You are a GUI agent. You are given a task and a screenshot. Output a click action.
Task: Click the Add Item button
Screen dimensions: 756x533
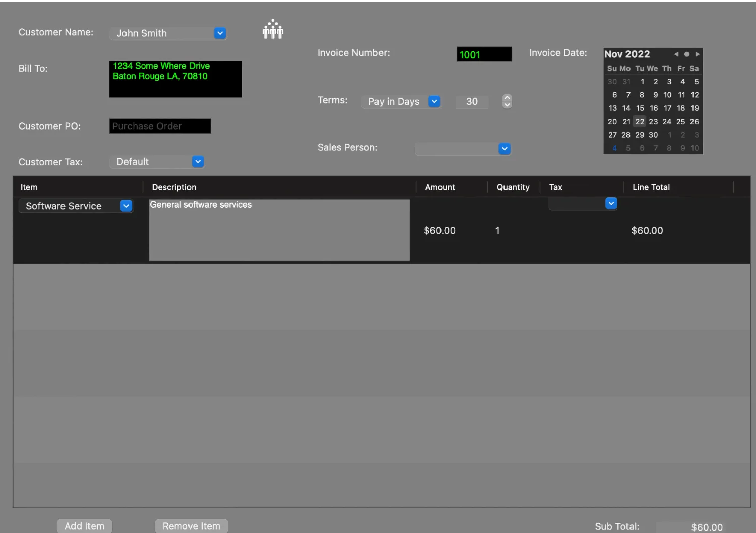pos(84,526)
